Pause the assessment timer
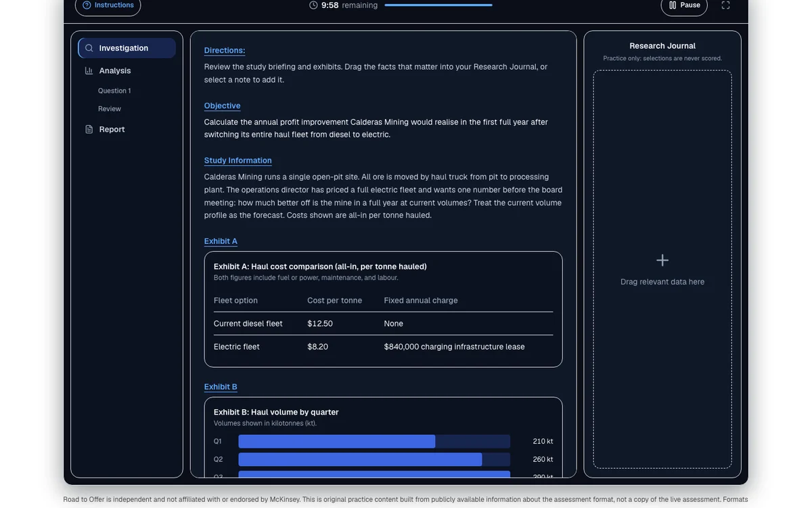Image resolution: width=812 pixels, height=508 pixels. pyautogui.click(x=684, y=5)
